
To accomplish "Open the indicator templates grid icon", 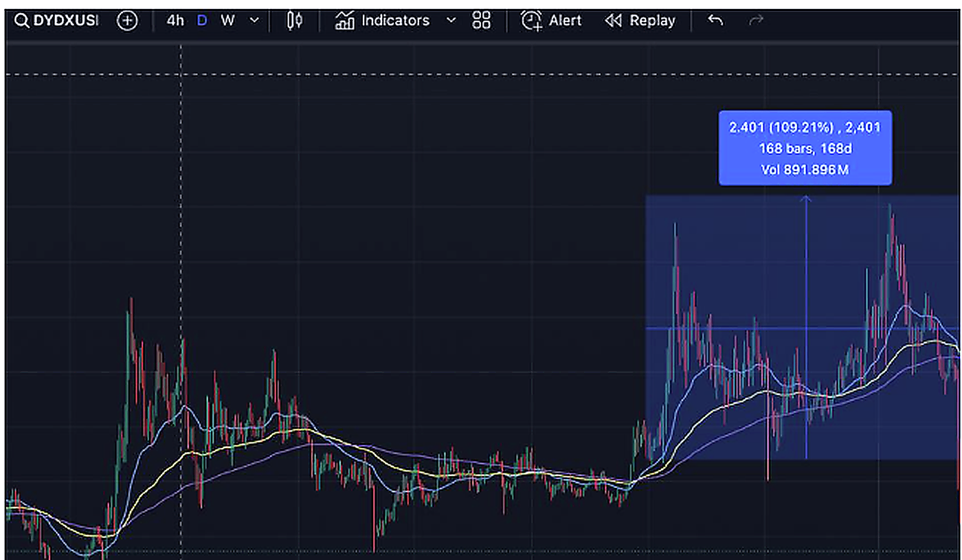I will coord(482,21).
